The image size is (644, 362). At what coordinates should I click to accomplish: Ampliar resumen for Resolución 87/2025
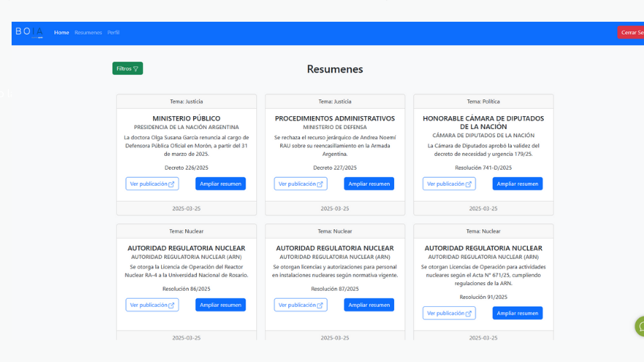[369, 305]
